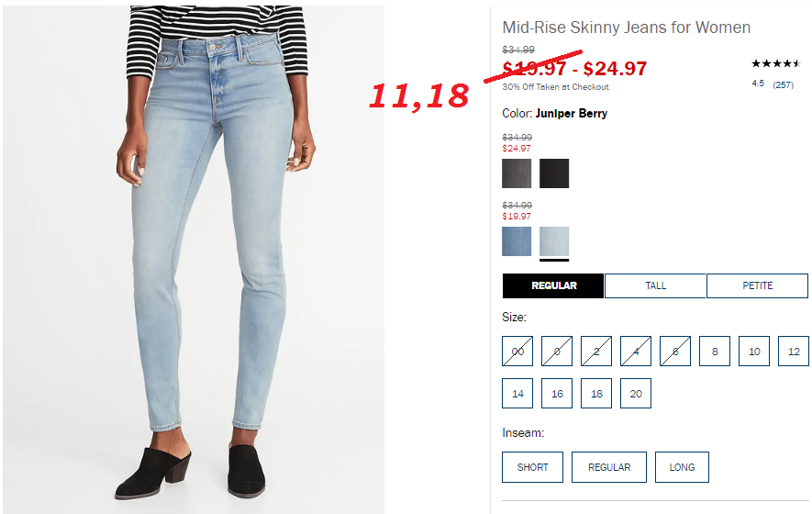Image resolution: width=812 pixels, height=514 pixels.
Task: Choose the black jeans color swatch
Action: 554,173
